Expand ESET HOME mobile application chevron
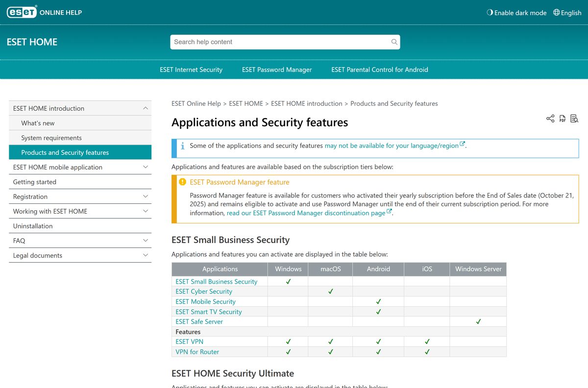The height and width of the screenshot is (388, 588). tap(146, 167)
